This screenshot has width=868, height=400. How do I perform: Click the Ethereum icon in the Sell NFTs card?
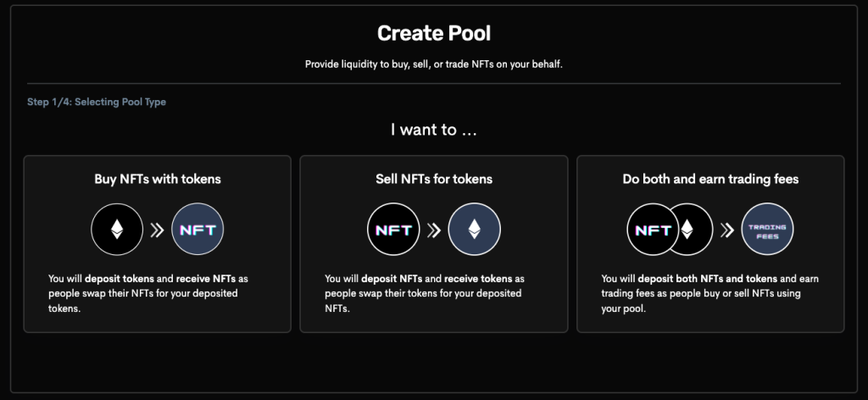click(x=474, y=230)
